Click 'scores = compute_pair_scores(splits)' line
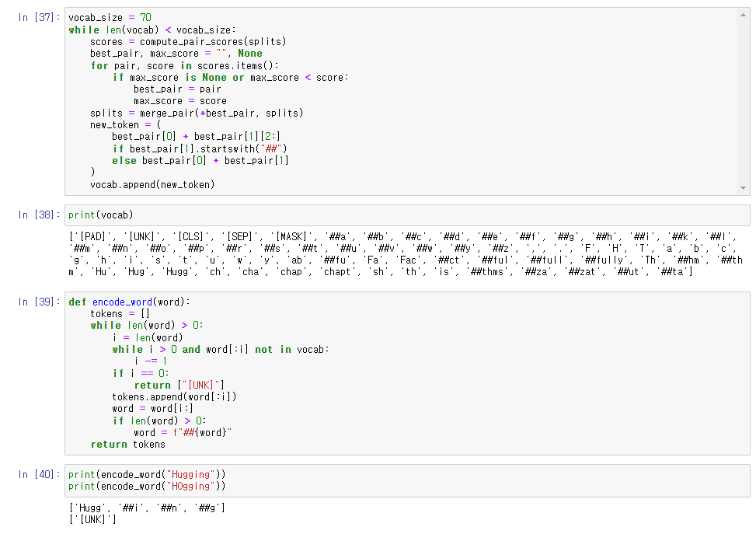The image size is (756, 534). pyautogui.click(x=188, y=41)
